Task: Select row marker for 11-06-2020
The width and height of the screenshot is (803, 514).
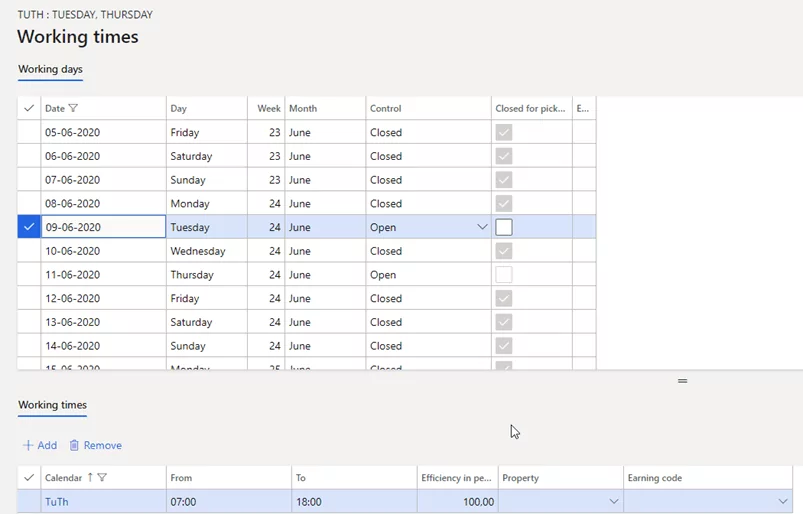Action: point(29,274)
